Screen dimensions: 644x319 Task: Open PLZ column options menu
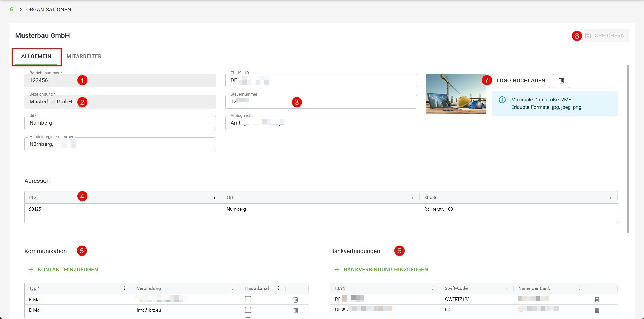tap(214, 197)
